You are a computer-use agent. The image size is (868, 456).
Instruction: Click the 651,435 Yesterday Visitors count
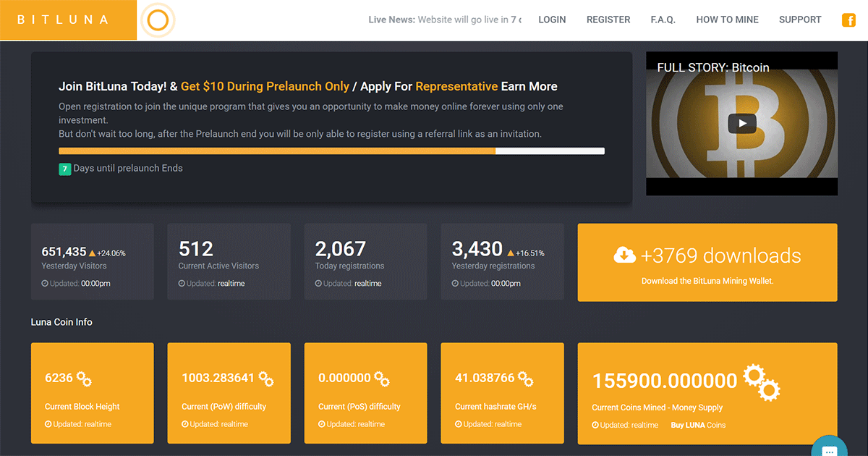coord(64,252)
